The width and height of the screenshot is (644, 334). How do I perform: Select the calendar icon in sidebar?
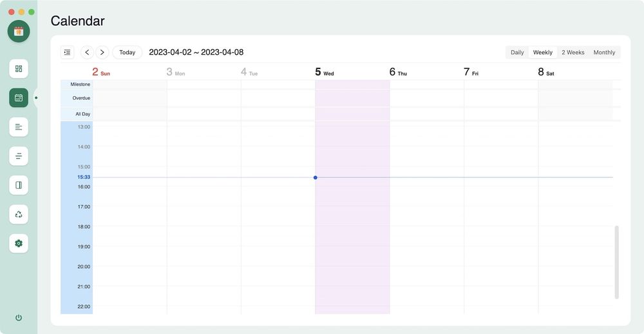pyautogui.click(x=19, y=97)
